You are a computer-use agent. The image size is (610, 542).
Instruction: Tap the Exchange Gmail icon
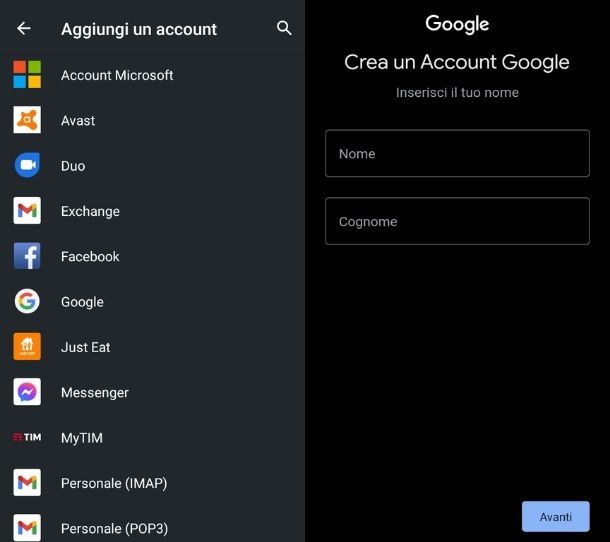(27, 211)
